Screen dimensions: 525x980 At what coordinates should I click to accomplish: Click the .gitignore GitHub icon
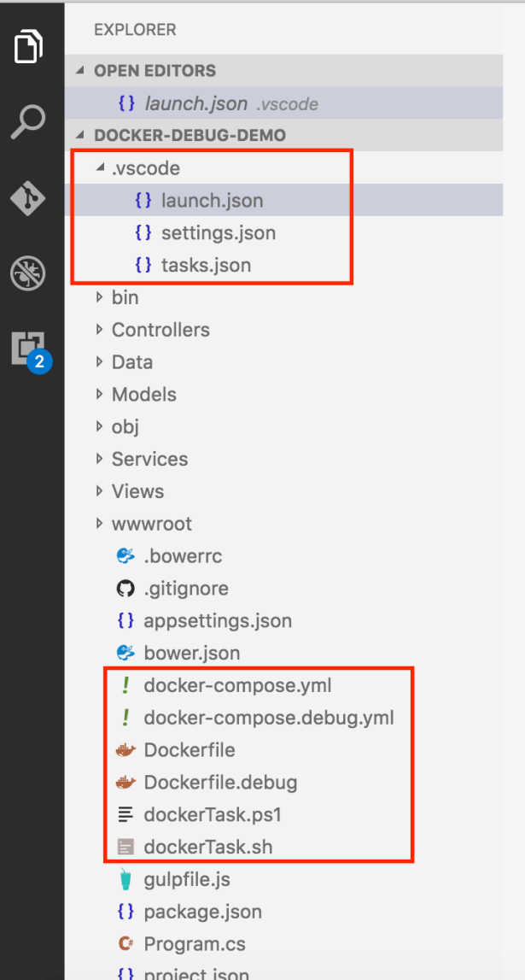click(x=125, y=589)
